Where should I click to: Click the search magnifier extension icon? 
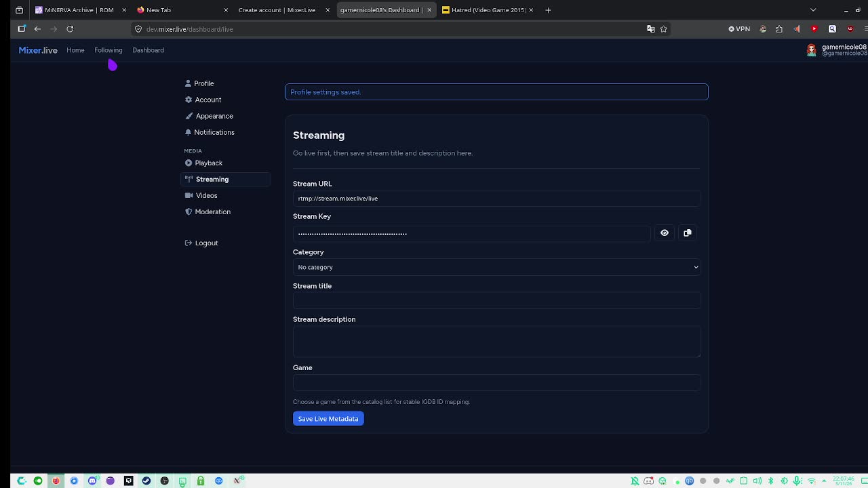(832, 29)
